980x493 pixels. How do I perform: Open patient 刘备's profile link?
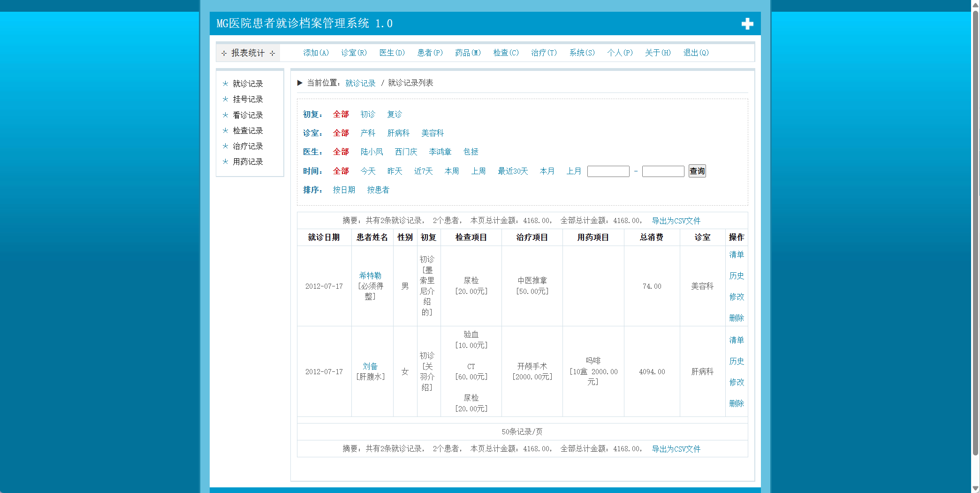click(x=370, y=366)
